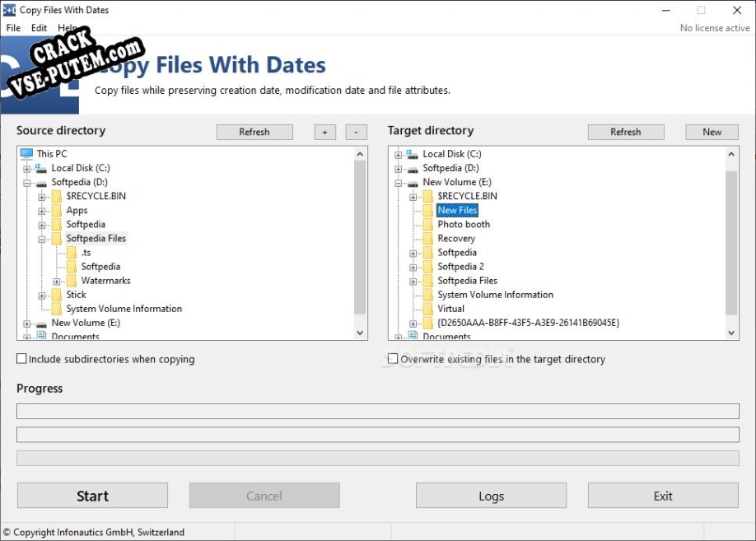Viewport: 756px width, 541px height.
Task: Click the Photo booth folder icon
Action: (x=427, y=224)
